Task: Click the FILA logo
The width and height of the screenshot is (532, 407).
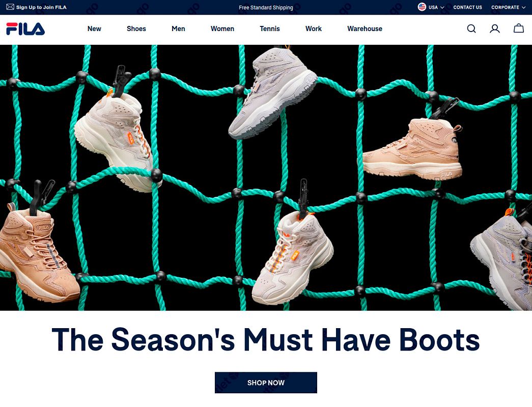Action: click(25, 29)
